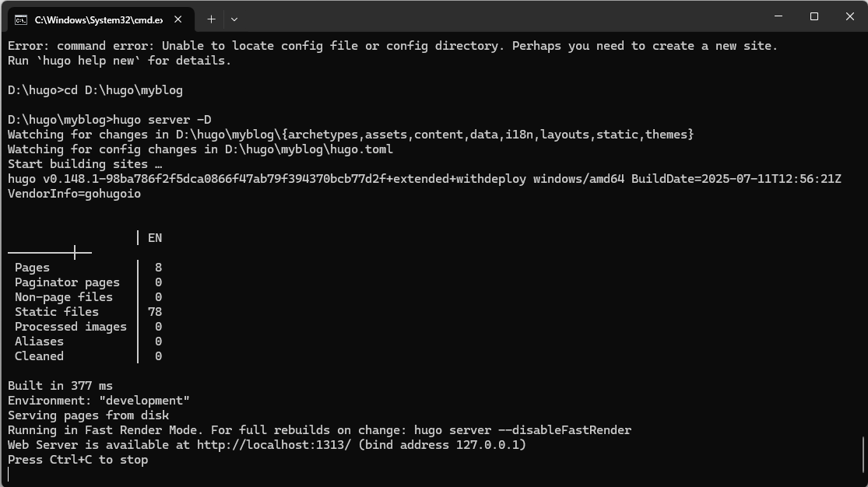
Task: Click the 'Press Ctrl+C to stop' line
Action: [x=78, y=460]
